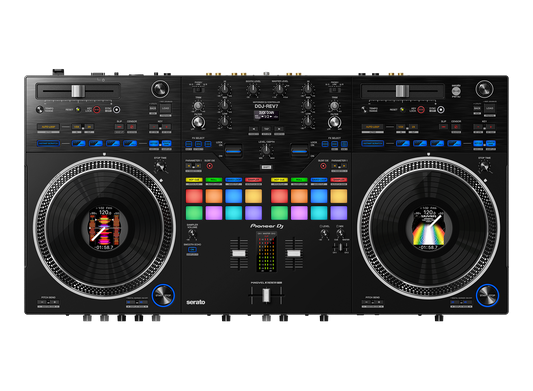Tap the left deck red performance pad
533x391 pixels.
point(194,196)
